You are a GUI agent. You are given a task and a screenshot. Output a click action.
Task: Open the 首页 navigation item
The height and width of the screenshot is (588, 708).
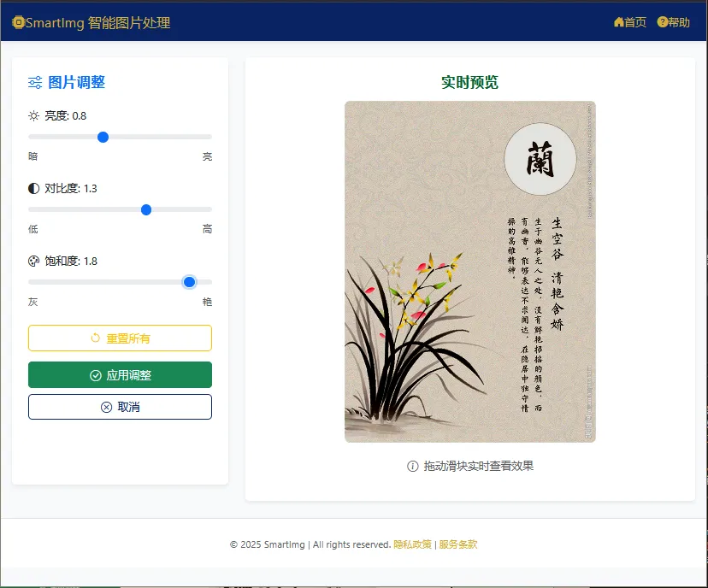coord(630,22)
